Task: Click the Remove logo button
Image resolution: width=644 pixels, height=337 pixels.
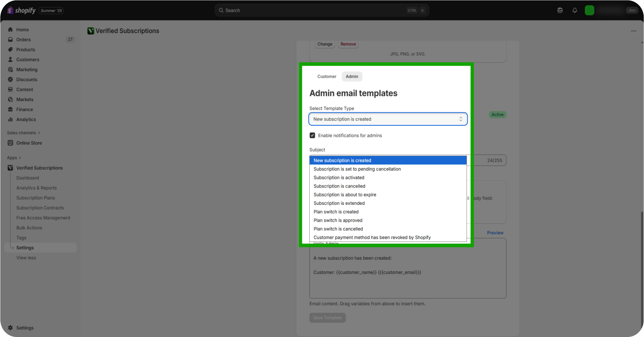Action: 348,44
